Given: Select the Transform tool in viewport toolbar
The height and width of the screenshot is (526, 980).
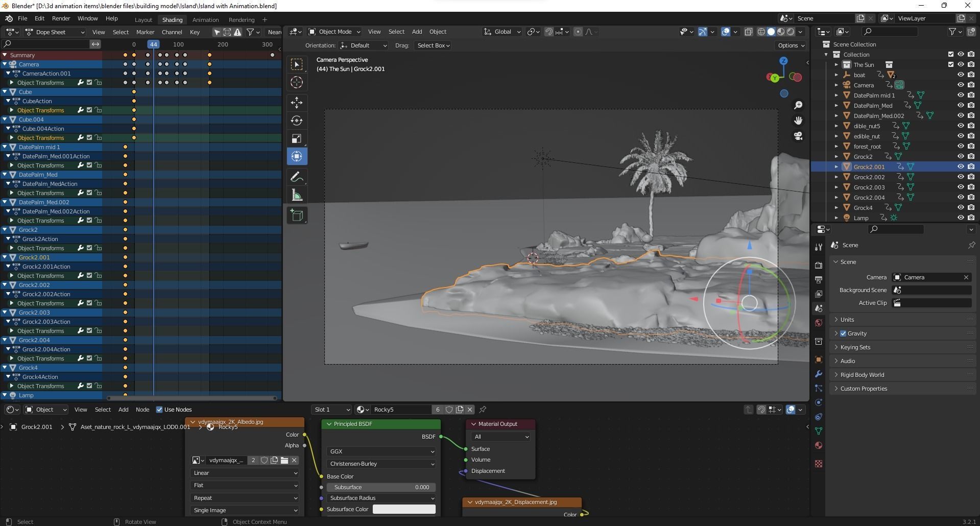Looking at the screenshot, I should tap(297, 156).
